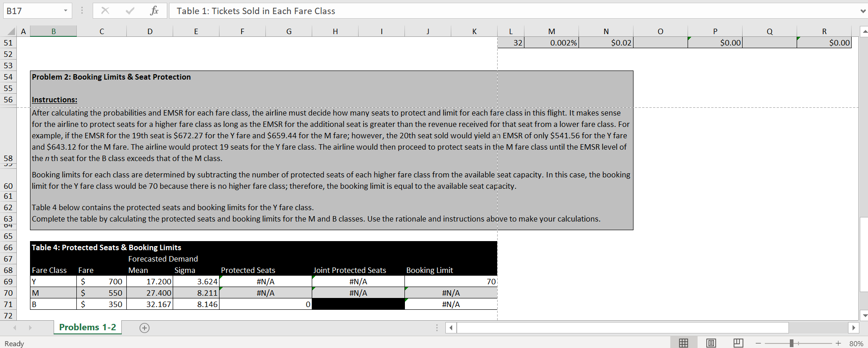This screenshot has height=348, width=868.
Task: Click the zoom out minus icon
Action: point(758,343)
